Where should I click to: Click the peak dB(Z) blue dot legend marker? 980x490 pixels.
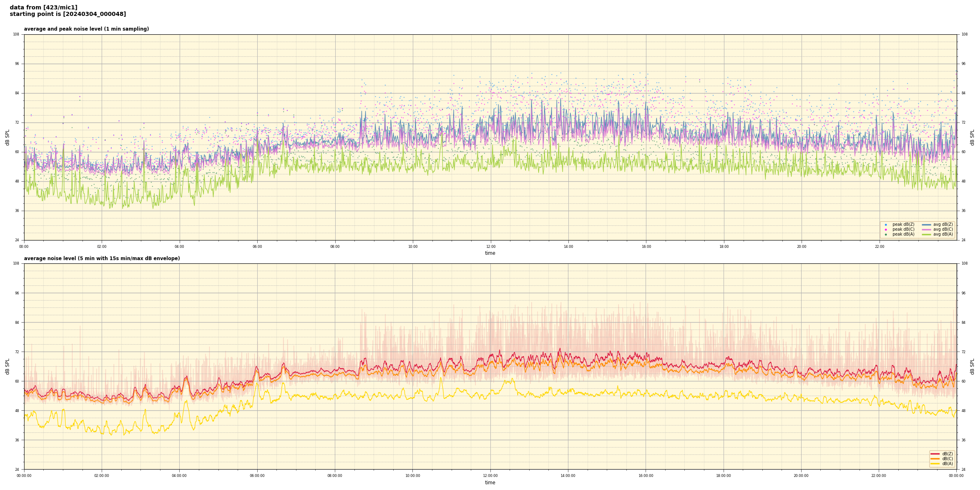click(x=886, y=225)
